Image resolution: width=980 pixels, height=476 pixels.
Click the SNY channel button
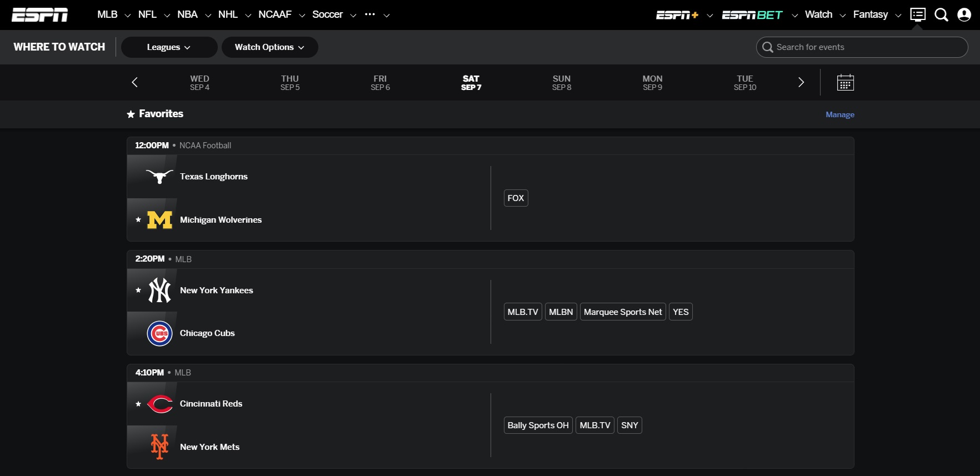tap(629, 425)
